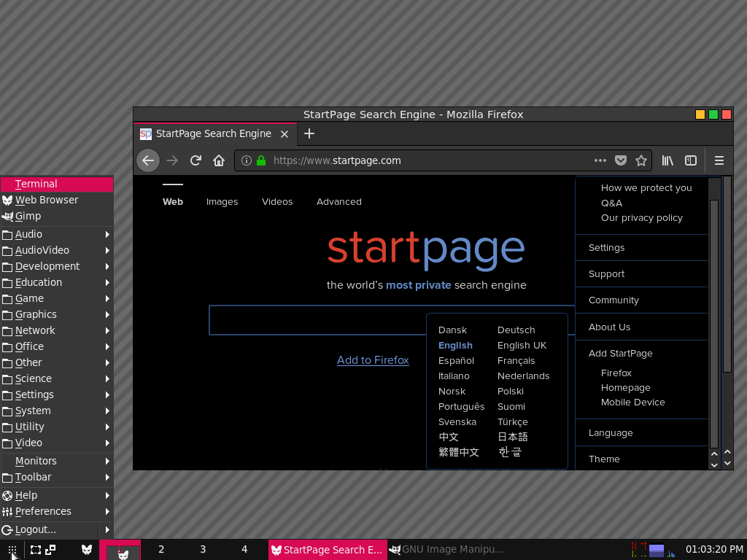
Task: Switch to workspace 4
Action: pyautogui.click(x=244, y=550)
